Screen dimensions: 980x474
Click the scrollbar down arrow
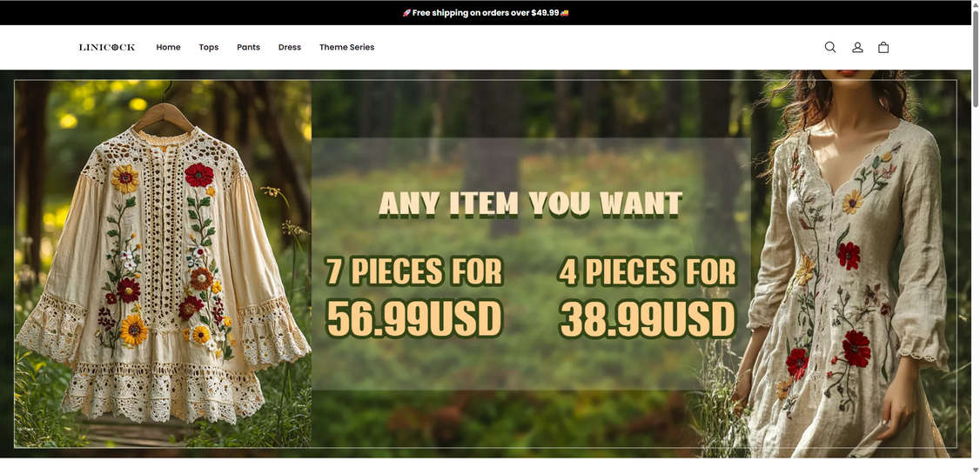(975, 469)
